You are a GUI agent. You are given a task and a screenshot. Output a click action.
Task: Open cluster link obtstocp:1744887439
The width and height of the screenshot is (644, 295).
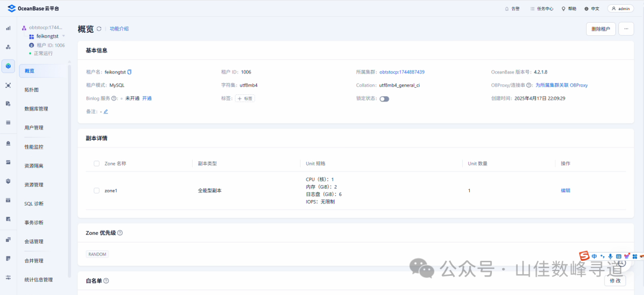tap(402, 72)
